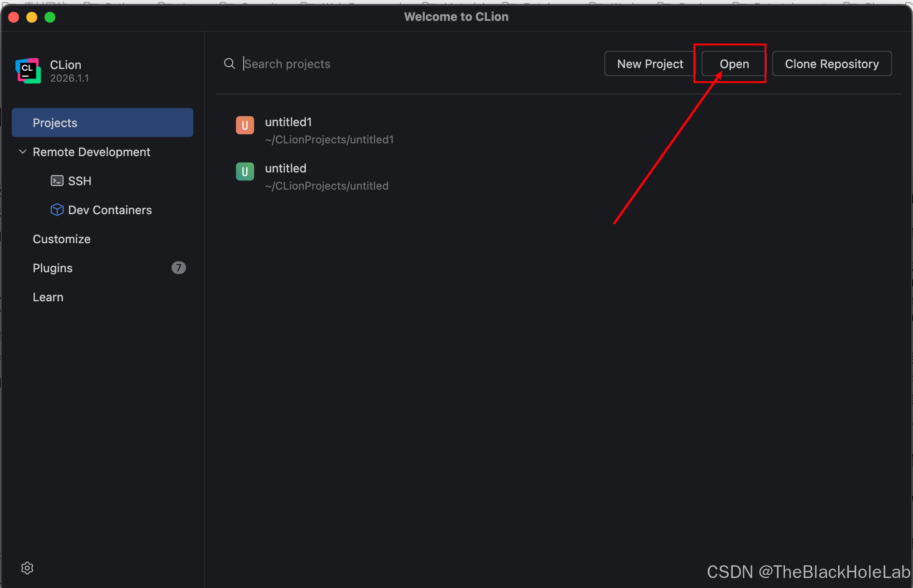Open the settings gear menu
Image resolution: width=913 pixels, height=588 pixels.
[27, 568]
